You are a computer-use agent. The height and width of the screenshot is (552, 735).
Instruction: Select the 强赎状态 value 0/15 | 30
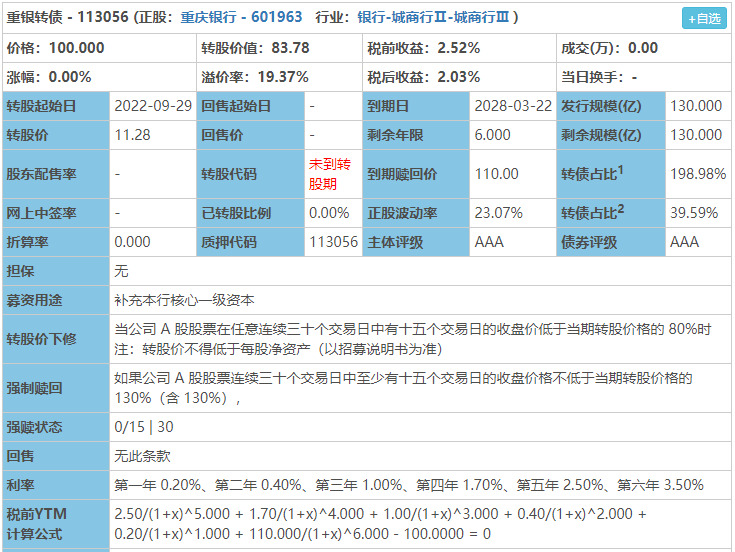point(144,427)
